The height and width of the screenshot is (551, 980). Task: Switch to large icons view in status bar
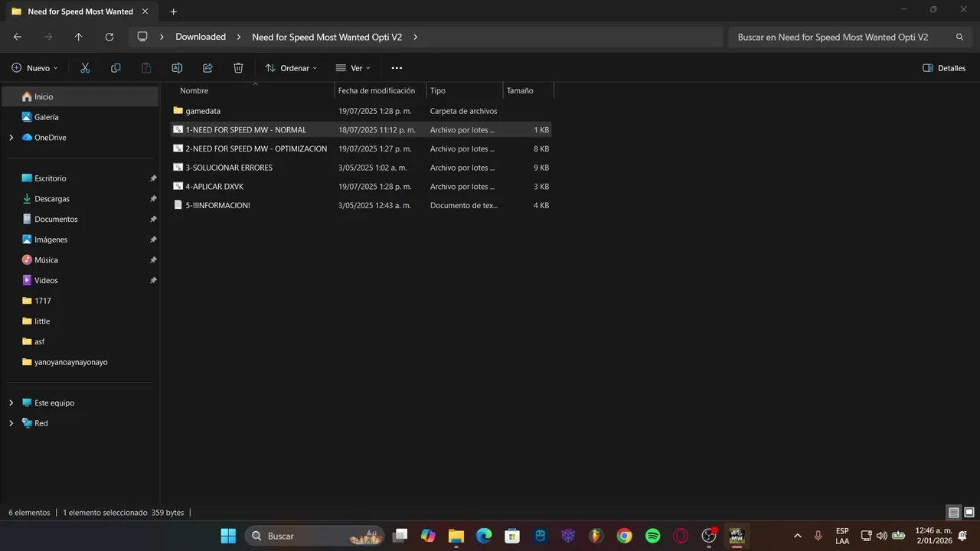click(969, 513)
